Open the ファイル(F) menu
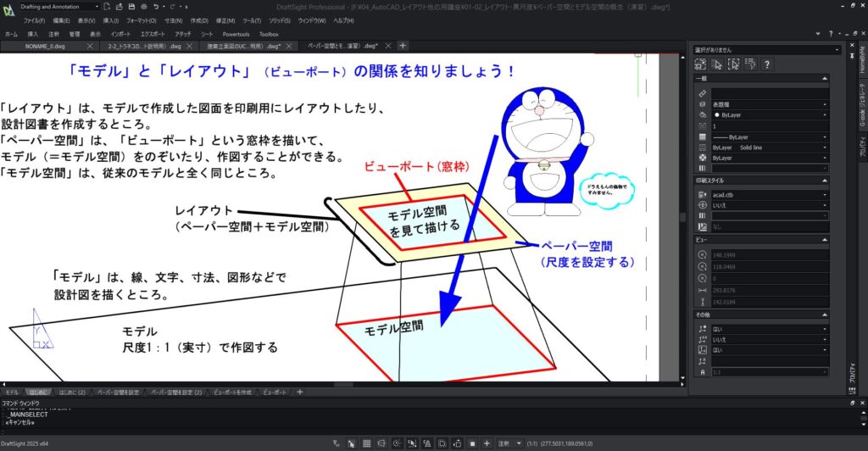The height and width of the screenshot is (451, 868). 34,20
